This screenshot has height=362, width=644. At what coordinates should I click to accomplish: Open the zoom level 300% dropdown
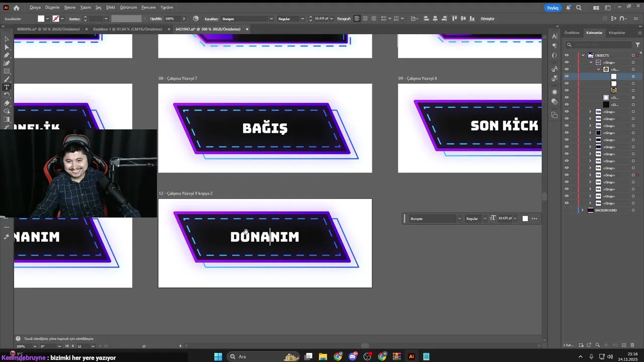35,346
